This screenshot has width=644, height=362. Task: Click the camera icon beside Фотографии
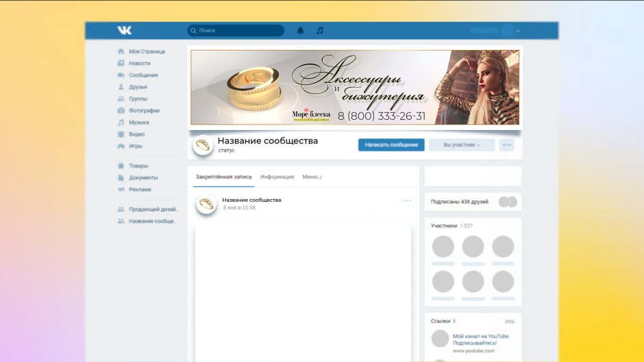(x=121, y=110)
